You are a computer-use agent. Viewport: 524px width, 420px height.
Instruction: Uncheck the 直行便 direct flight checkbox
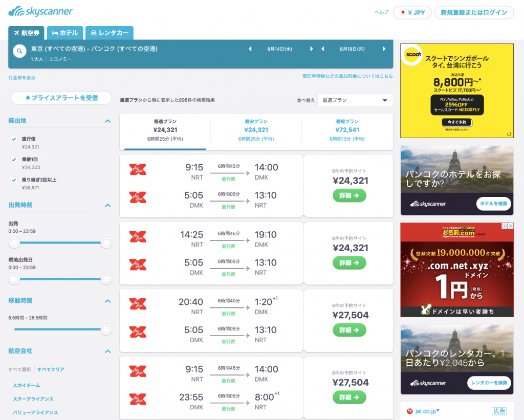click(x=14, y=139)
